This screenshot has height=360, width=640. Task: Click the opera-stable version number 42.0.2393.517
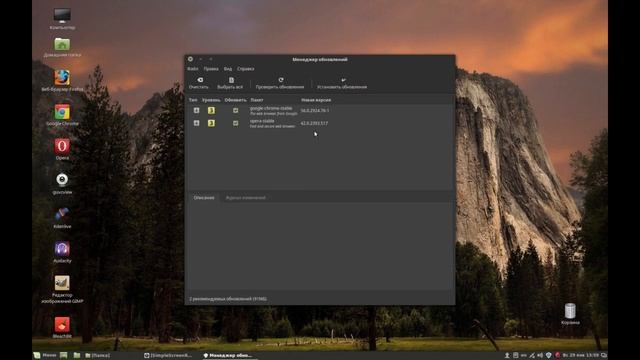click(x=314, y=123)
